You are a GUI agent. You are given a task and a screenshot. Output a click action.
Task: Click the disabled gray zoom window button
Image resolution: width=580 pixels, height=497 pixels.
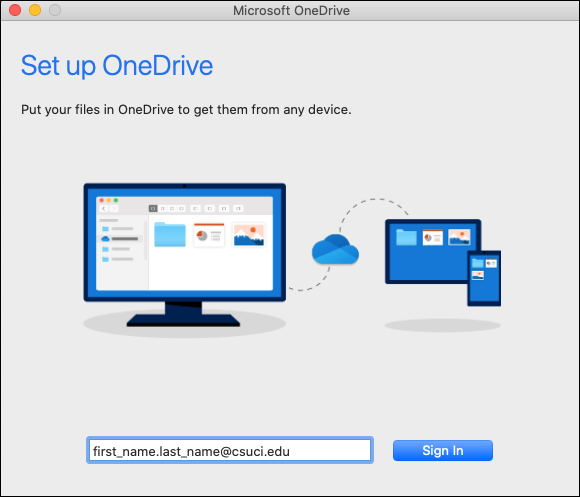55,10
